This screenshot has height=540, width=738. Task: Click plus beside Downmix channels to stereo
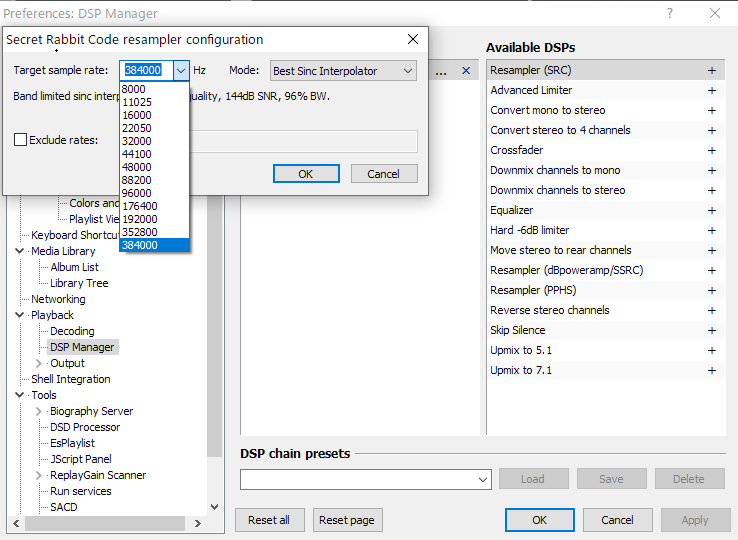[x=712, y=190]
